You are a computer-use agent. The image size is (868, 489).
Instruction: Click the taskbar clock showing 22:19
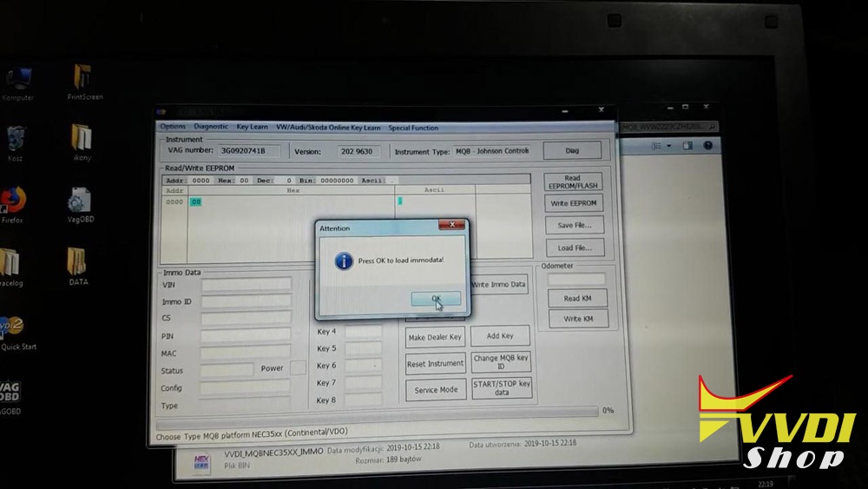point(766,484)
